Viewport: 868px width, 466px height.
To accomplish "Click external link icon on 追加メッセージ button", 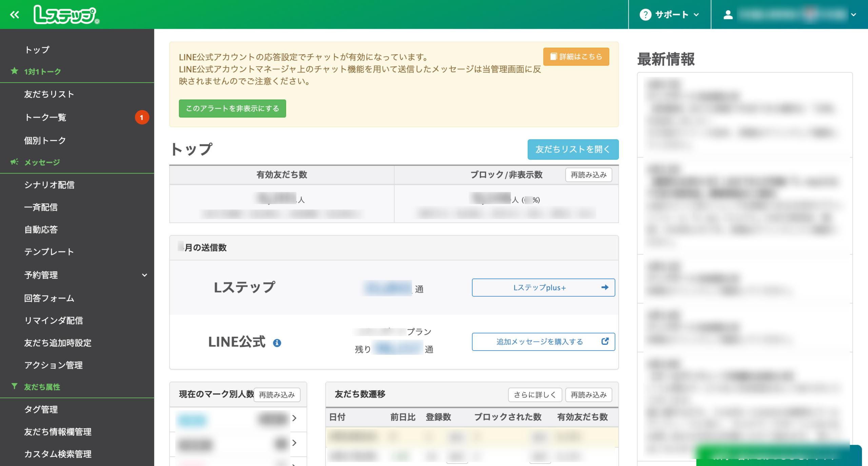I will point(605,341).
